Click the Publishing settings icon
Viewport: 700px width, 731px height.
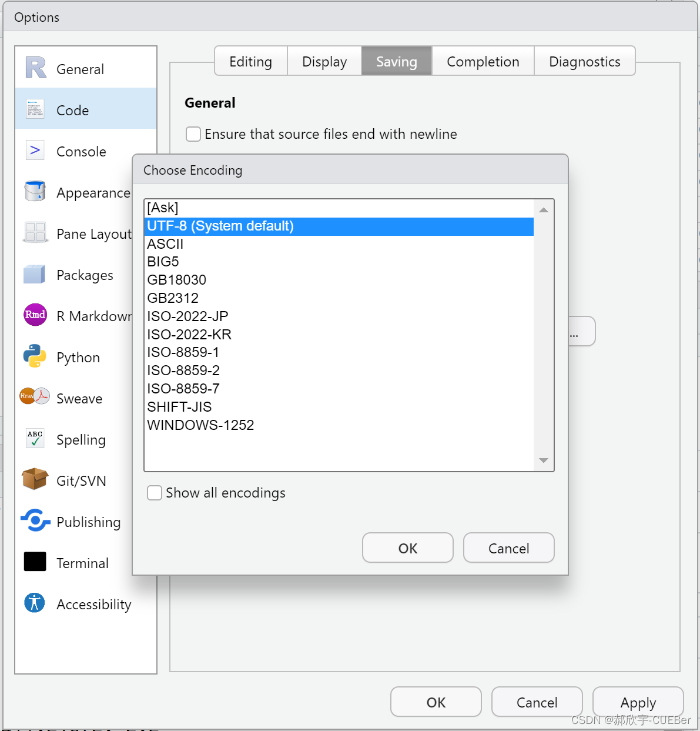[35, 521]
